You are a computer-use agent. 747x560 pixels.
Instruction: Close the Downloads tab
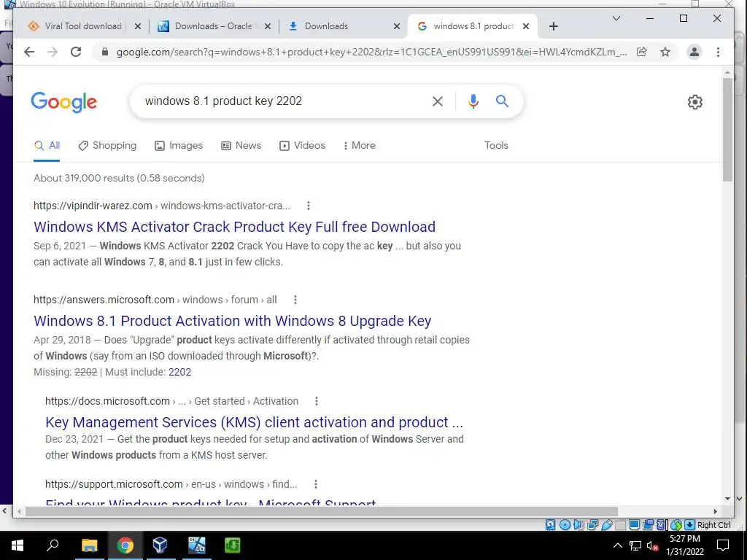point(397,26)
